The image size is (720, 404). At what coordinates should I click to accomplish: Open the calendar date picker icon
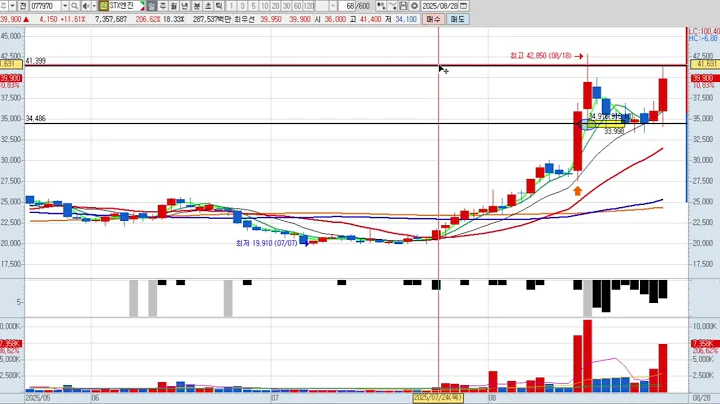click(464, 6)
